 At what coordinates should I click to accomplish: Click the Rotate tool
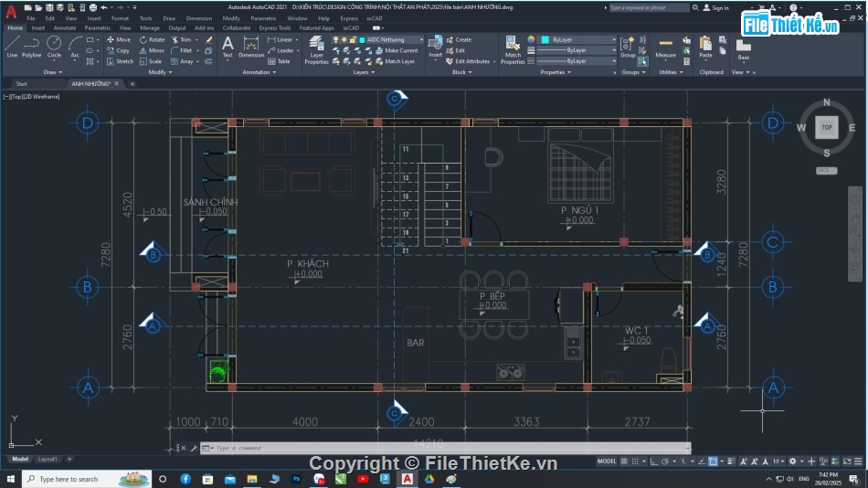pos(152,40)
